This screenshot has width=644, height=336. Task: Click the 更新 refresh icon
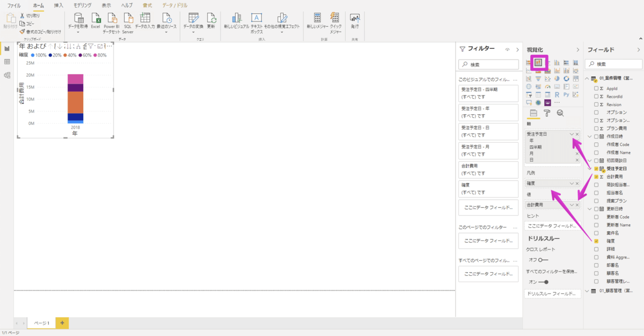[211, 20]
